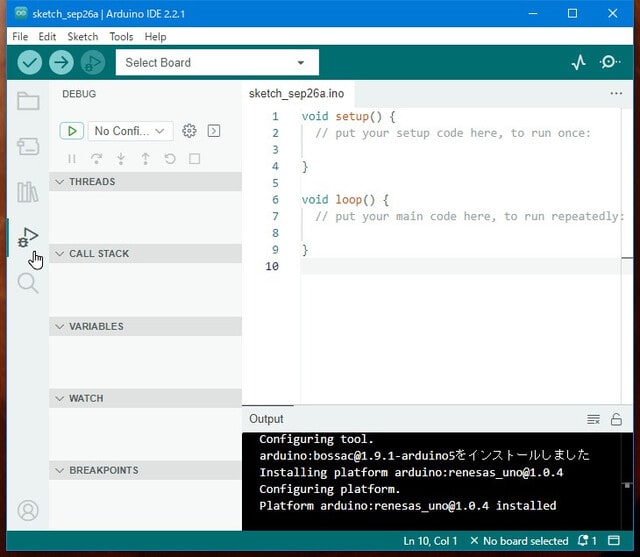Click the 'Platform arduino:renesas_uno@1.0.4 installed' output line
Viewport: 640px width, 557px height.
[408, 506]
